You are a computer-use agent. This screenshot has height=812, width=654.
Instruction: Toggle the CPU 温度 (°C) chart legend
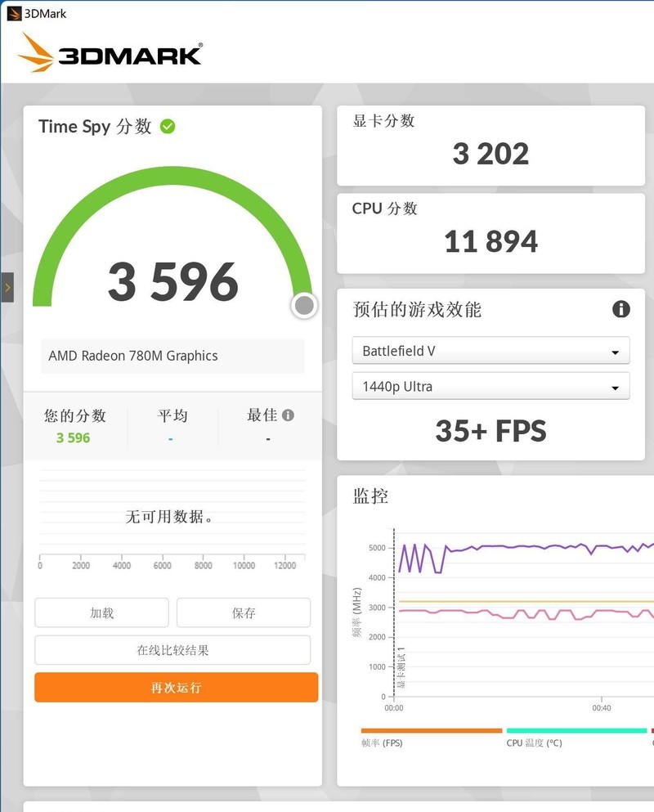click(533, 742)
